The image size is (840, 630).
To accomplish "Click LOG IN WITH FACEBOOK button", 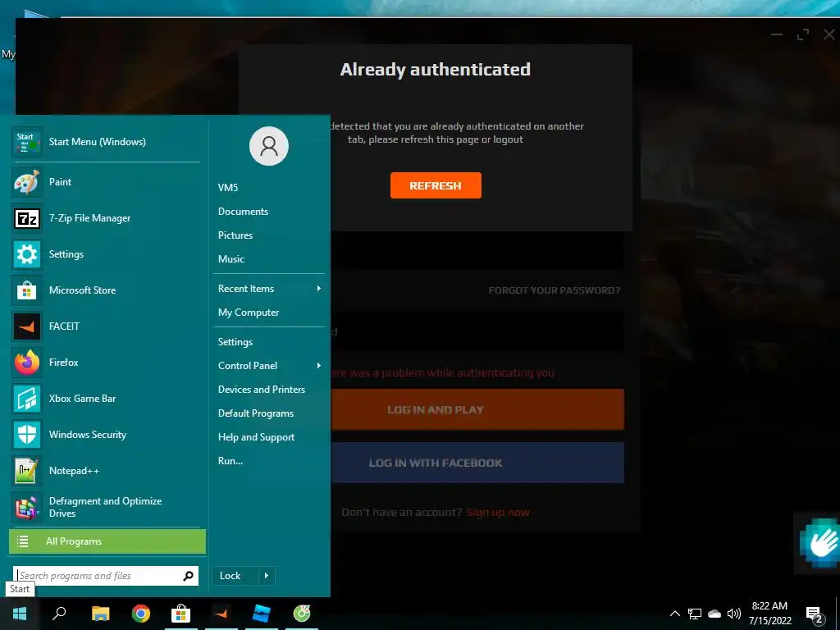I will point(477,463).
